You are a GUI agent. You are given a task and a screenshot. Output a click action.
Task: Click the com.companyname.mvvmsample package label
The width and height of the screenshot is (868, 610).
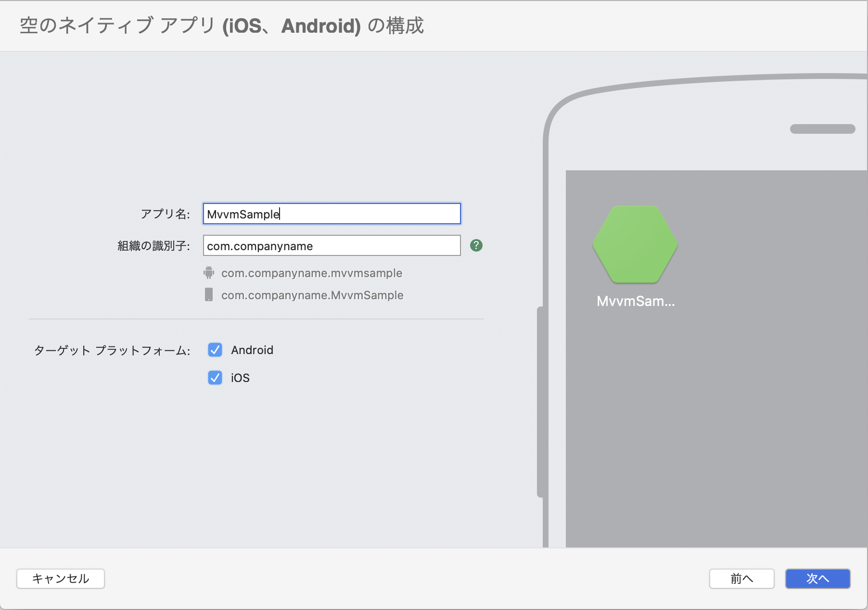(x=312, y=273)
